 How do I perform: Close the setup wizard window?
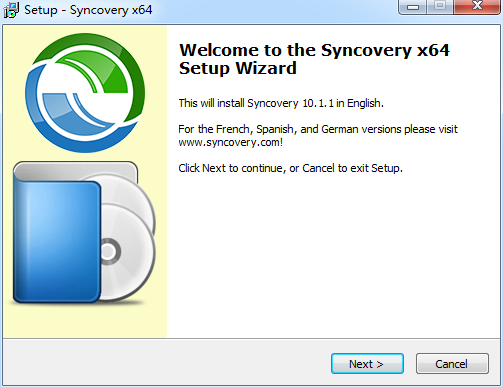[477, 7]
